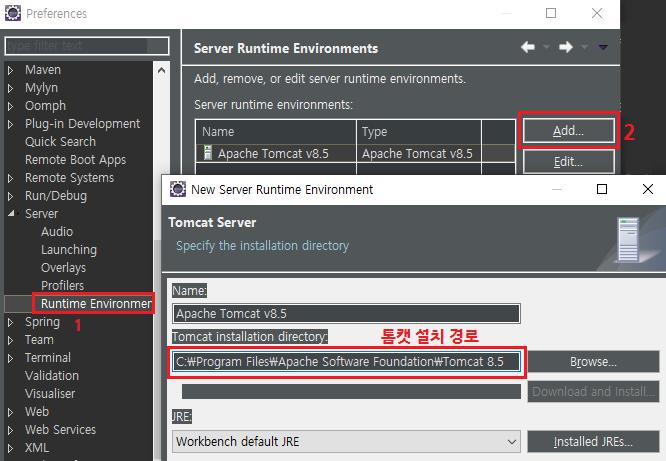
Task: Expand the Mylyn tree node
Action: click(11, 88)
